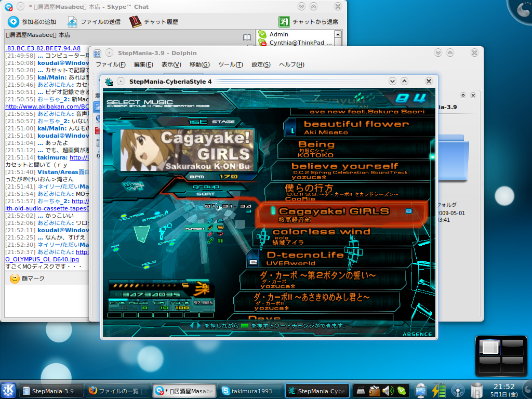Image resolution: width=532 pixels, height=399 pixels.
Task: Click the wireless signal icon in the panel
Action: pos(458,391)
